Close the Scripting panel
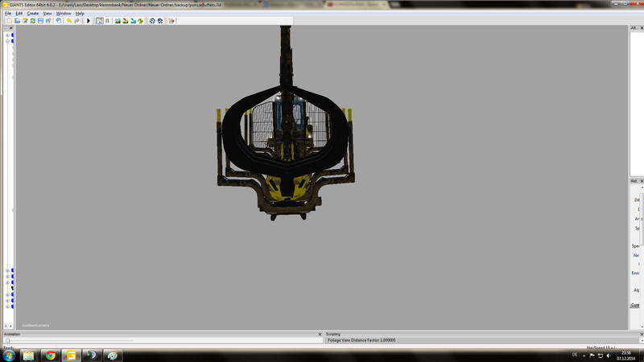Screen dimensions: 644x362 pyautogui.click(x=642, y=335)
